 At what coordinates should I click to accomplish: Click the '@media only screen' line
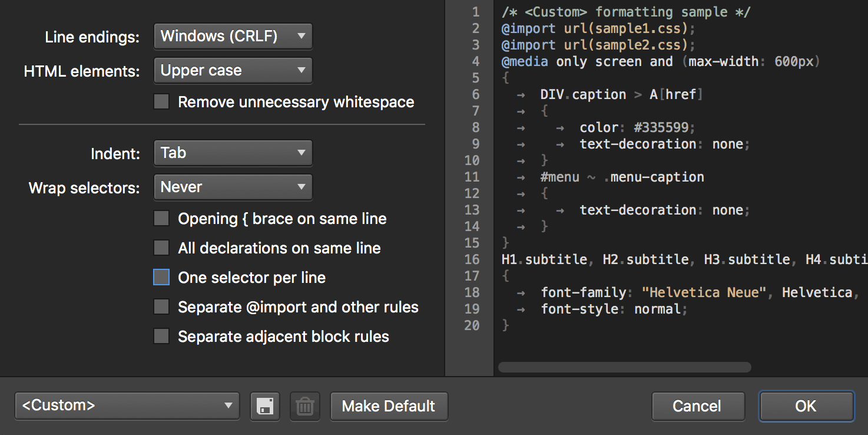661,61
